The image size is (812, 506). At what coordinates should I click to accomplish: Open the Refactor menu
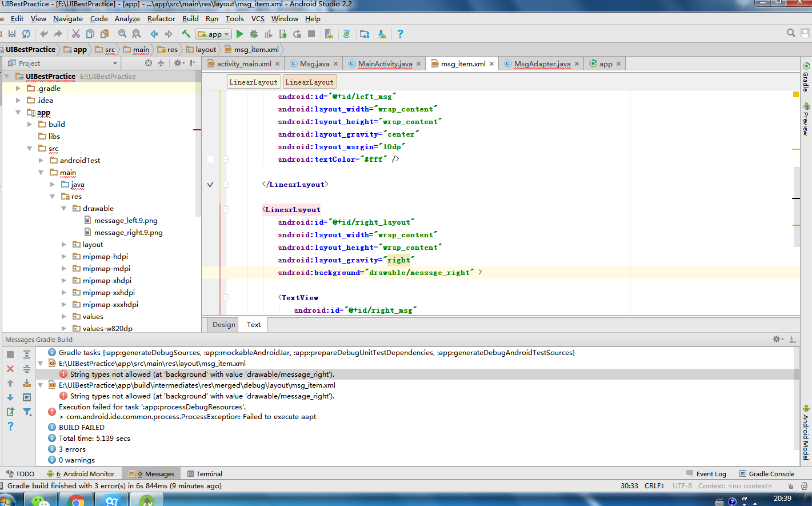coord(161,18)
